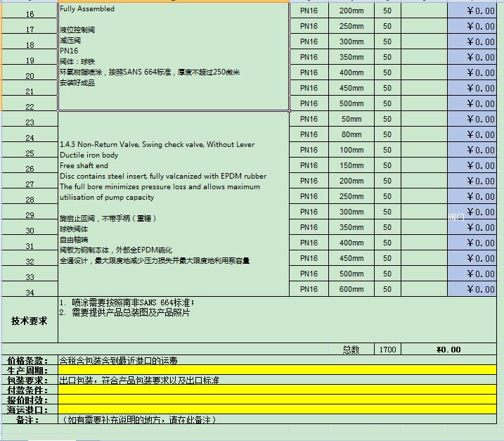Select row header 25

29,153
